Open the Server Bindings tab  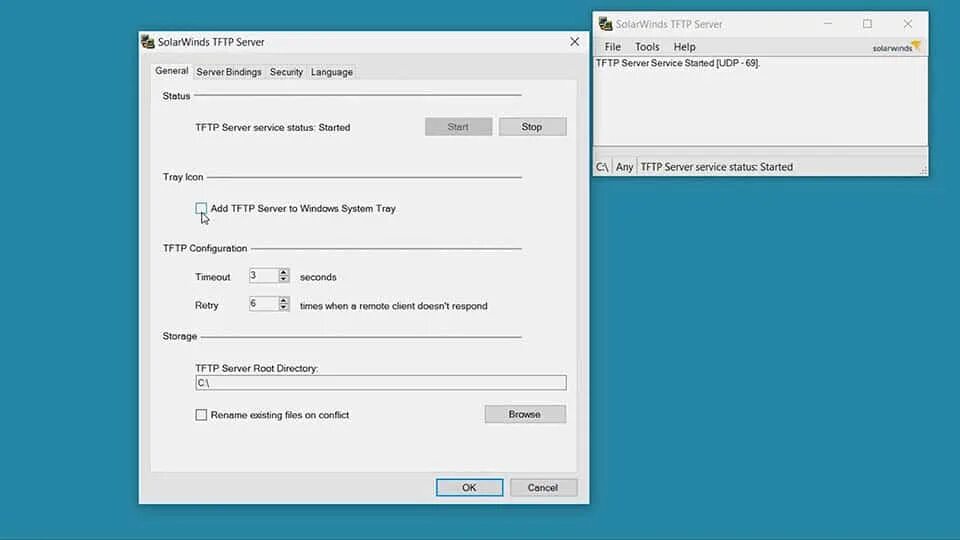[228, 72]
